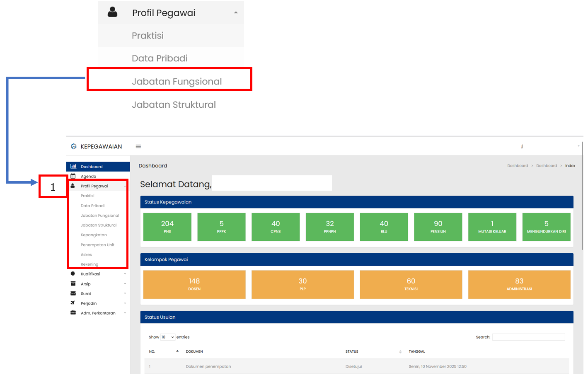The height and width of the screenshot is (378, 588).
Task: Click the Adm. Perkantoran briefcase icon
Action: coord(73,313)
